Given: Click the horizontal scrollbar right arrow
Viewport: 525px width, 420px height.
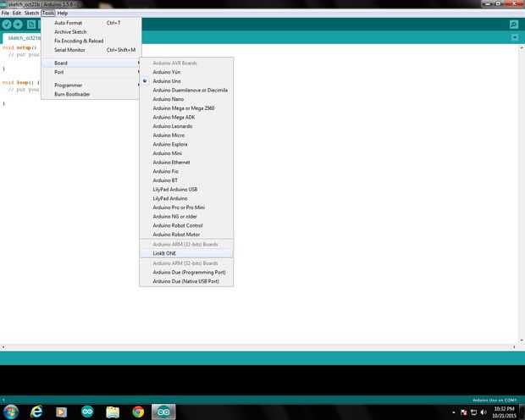Looking at the screenshot, I should point(514,347).
